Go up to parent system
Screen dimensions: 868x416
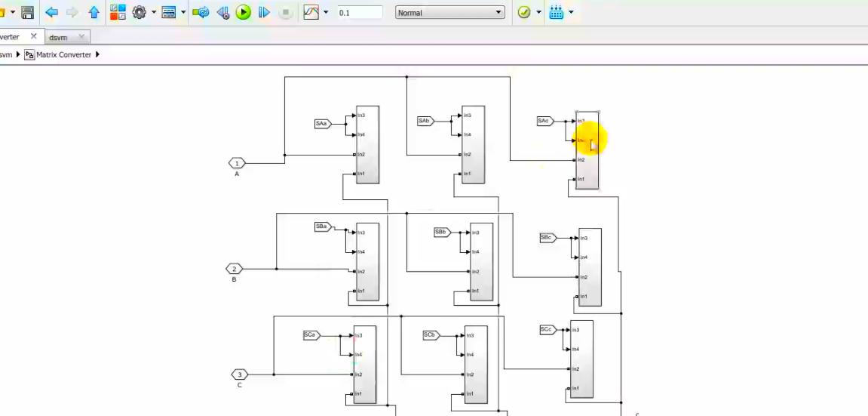click(94, 12)
